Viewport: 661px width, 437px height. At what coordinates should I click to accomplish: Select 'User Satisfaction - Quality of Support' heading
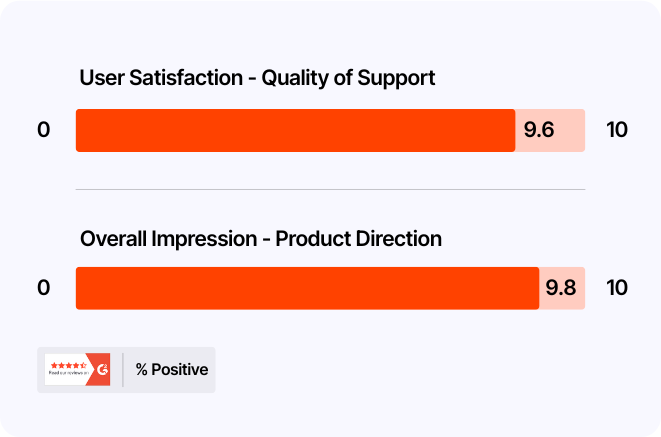tap(257, 78)
